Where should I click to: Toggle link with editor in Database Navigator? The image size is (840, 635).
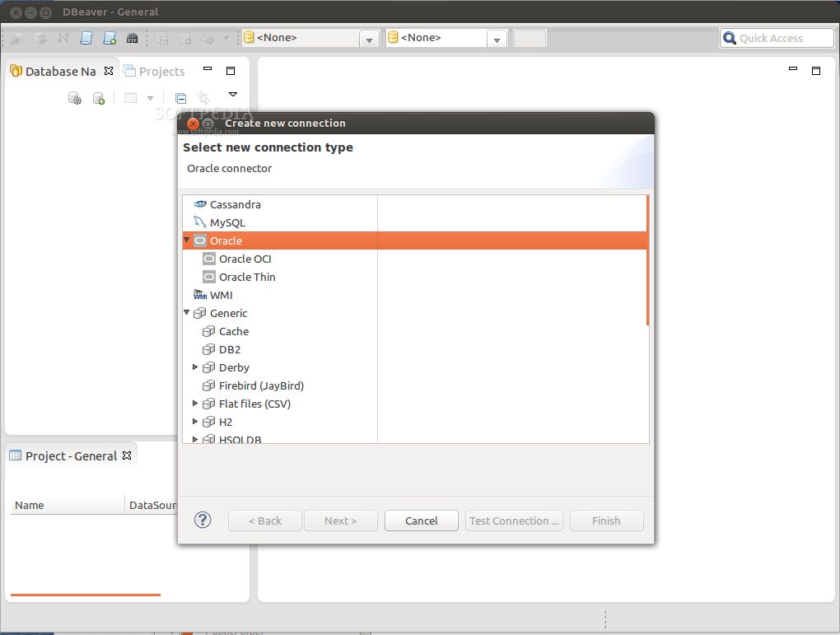[203, 97]
